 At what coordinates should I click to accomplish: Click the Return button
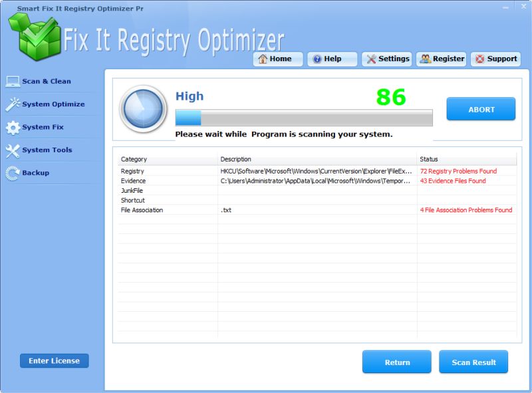point(397,362)
